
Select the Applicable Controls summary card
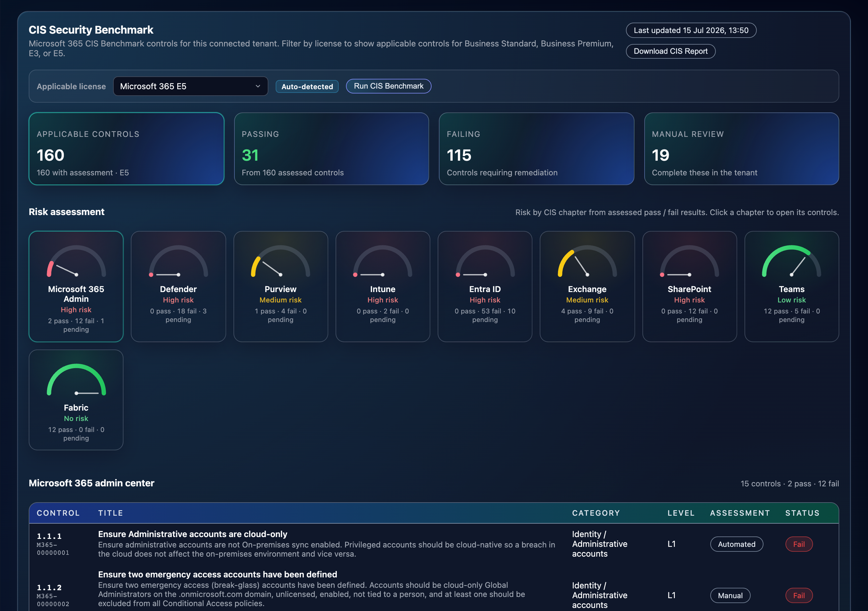point(126,149)
